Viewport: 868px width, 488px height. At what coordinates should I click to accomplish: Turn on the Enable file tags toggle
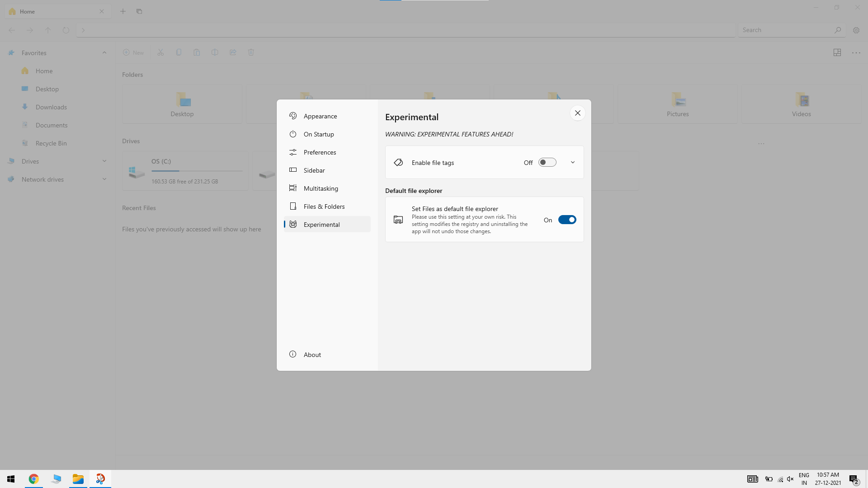coord(547,162)
